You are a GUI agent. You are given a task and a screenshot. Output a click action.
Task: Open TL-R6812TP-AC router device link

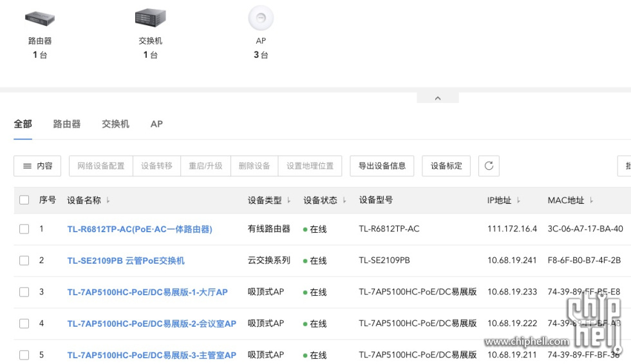[x=140, y=230]
